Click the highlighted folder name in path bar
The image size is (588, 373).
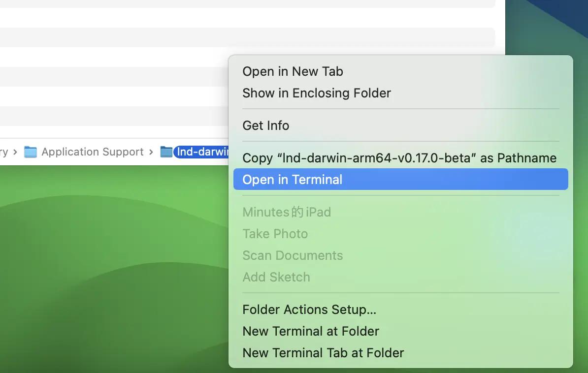click(202, 152)
